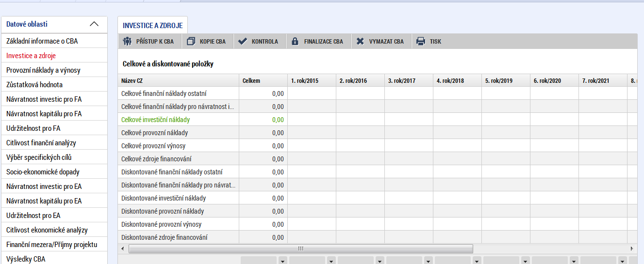Select row Celkové provozní výnosy
644x264 pixels.
coord(377,146)
